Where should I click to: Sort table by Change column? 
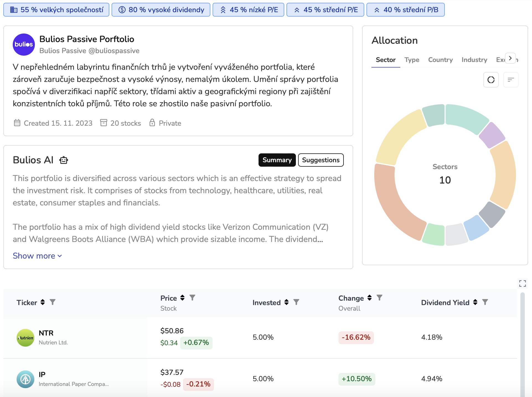tap(370, 298)
